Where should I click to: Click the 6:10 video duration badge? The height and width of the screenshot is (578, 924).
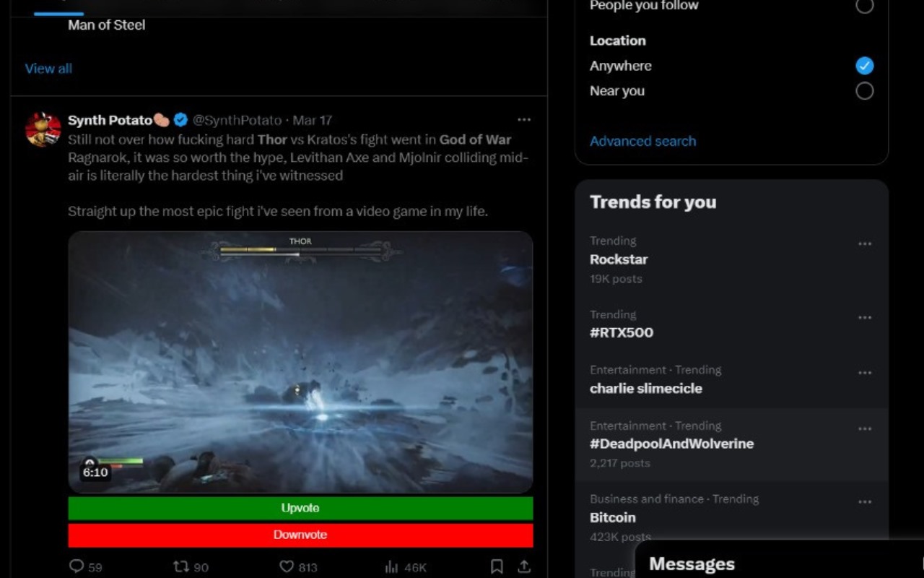point(95,473)
